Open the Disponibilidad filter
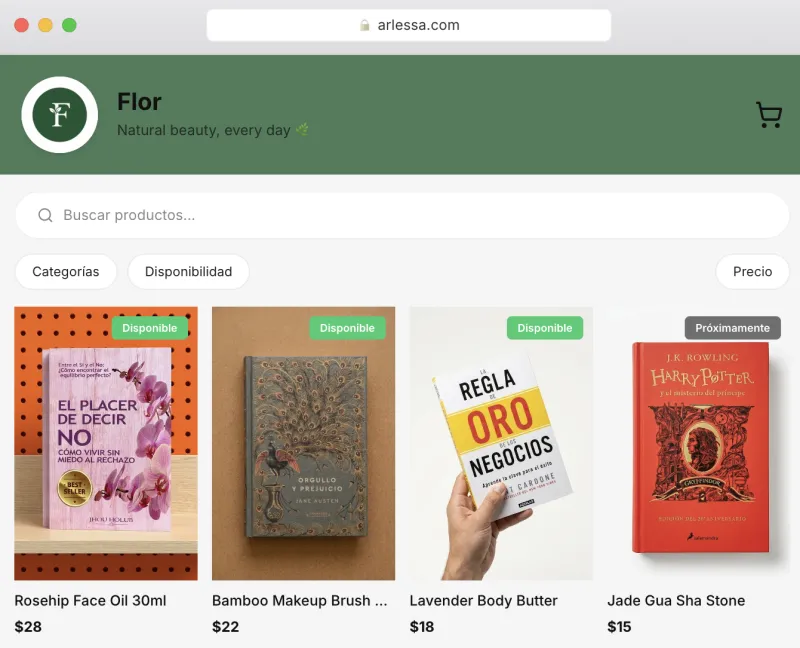 pos(188,271)
